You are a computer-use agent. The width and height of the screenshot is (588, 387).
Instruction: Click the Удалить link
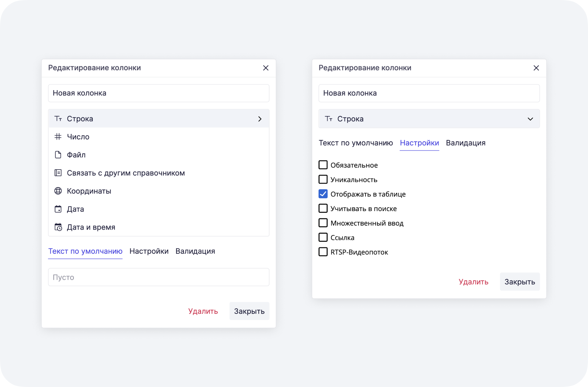click(203, 311)
